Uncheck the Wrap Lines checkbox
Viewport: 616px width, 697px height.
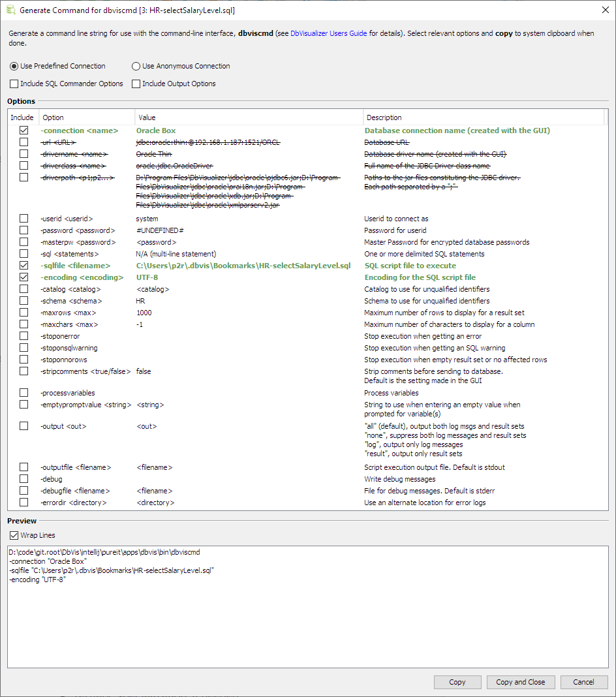(14, 535)
